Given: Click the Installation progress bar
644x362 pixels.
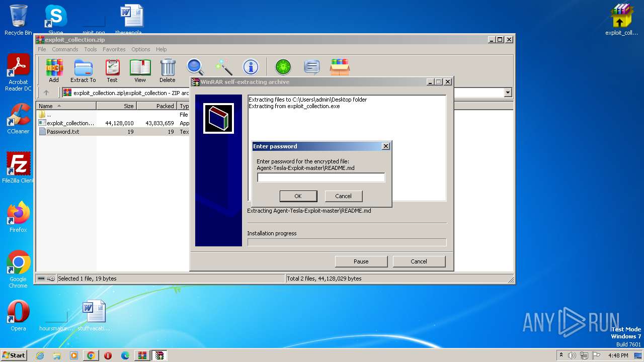Looking at the screenshot, I should click(x=347, y=242).
